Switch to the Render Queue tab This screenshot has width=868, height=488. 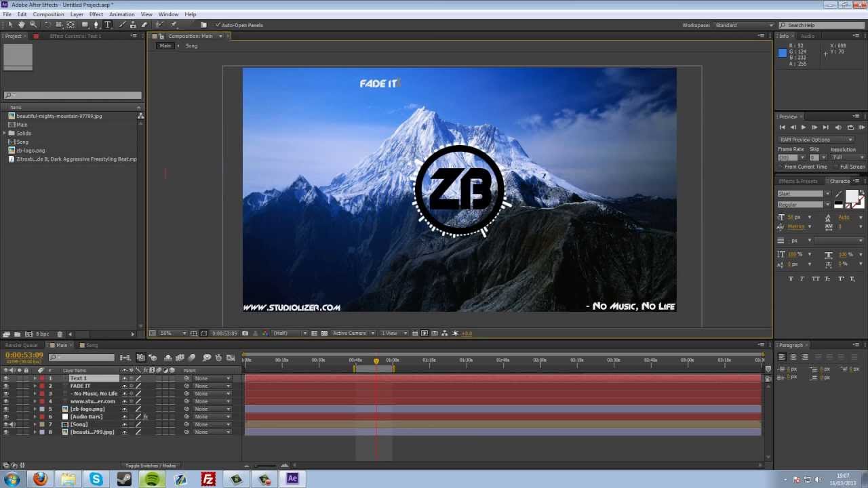click(x=22, y=346)
